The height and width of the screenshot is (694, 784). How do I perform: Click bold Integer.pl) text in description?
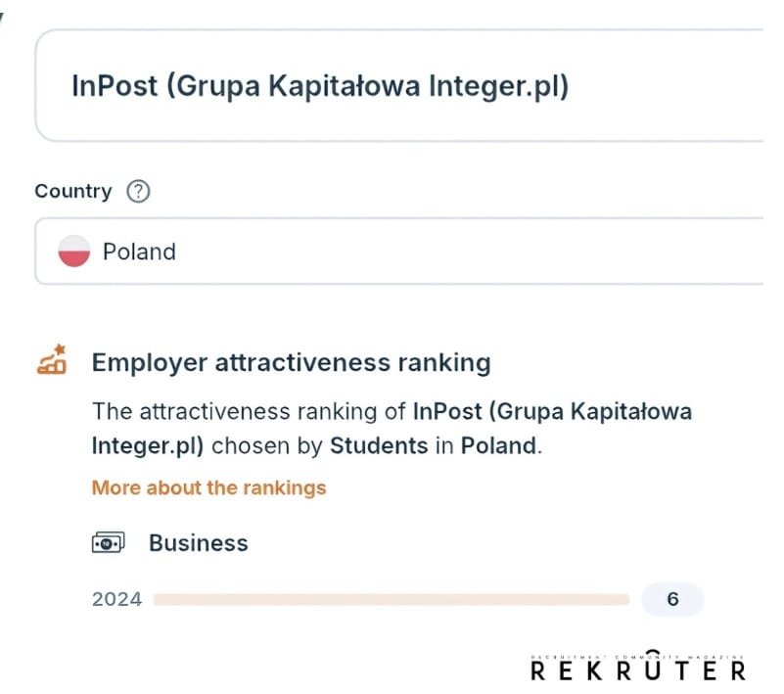click(x=148, y=446)
